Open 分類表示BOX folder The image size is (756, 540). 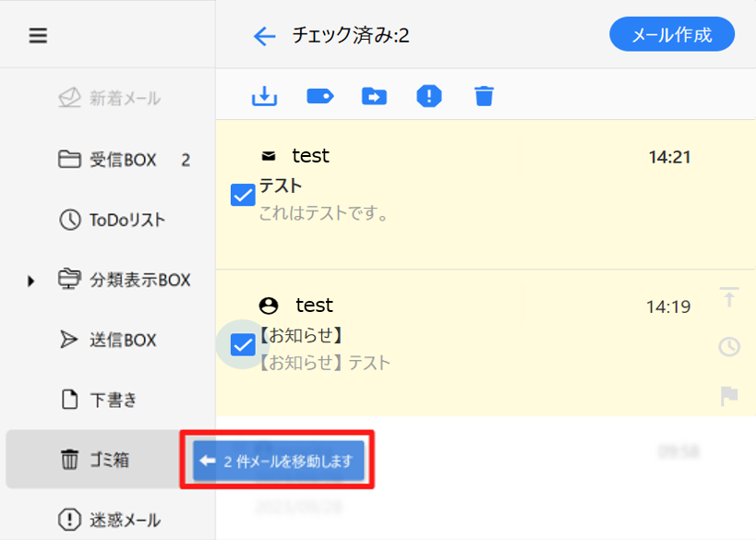click(124, 280)
